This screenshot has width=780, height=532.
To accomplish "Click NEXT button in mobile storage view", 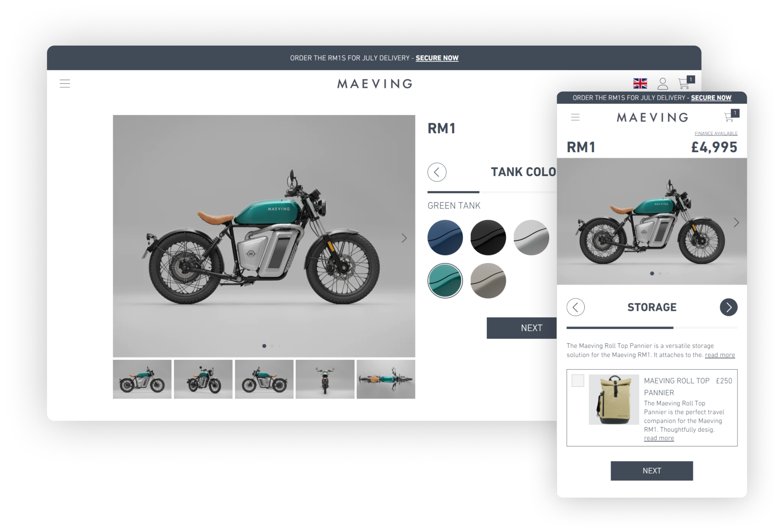I will click(652, 471).
